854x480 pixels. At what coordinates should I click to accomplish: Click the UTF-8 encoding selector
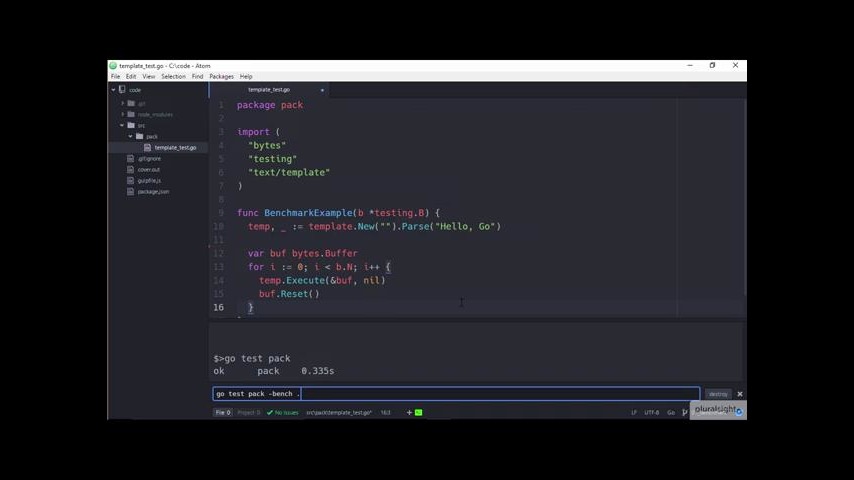(x=651, y=412)
